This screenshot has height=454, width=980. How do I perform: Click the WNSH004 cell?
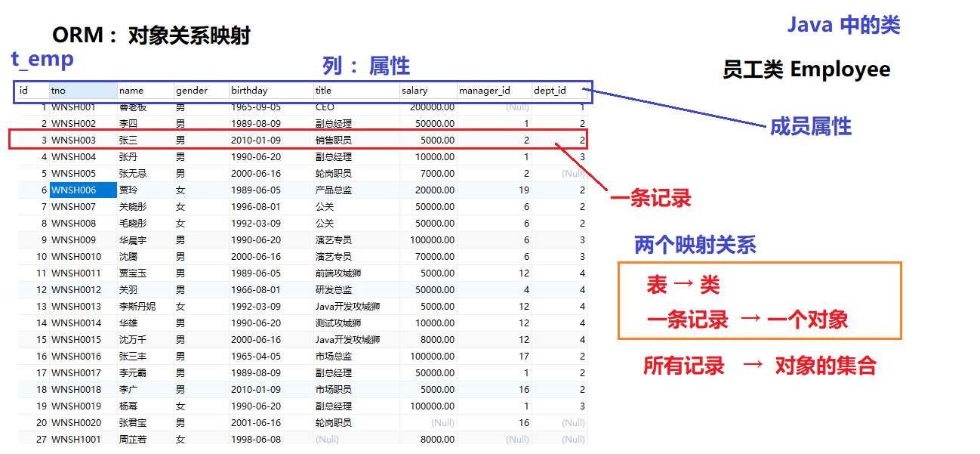coord(83,156)
